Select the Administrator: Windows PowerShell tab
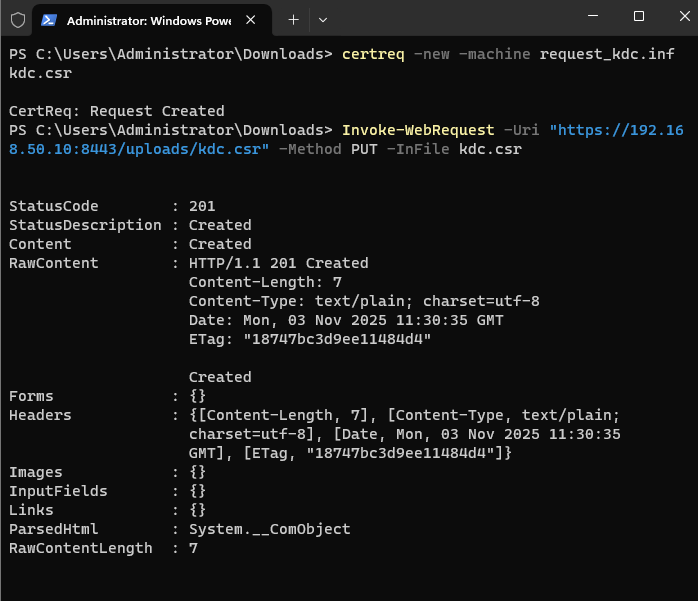This screenshot has height=601, width=698. pos(150,20)
